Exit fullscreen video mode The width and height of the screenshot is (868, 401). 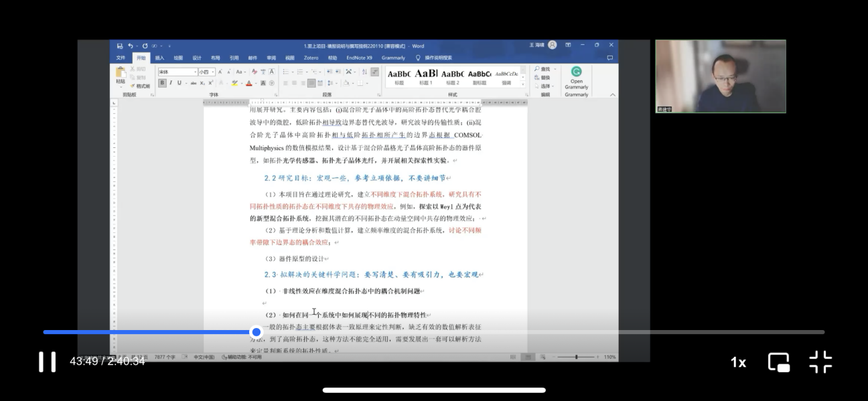click(x=820, y=362)
